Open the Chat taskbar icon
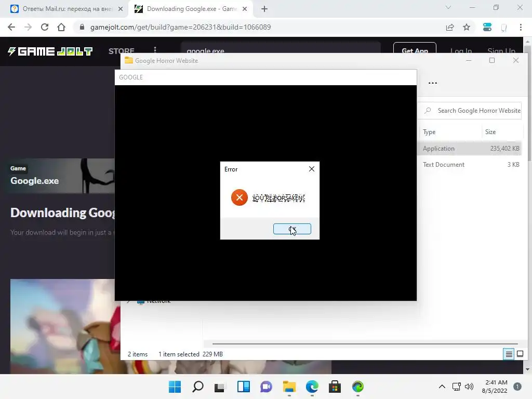Image resolution: width=532 pixels, height=399 pixels. [266, 387]
